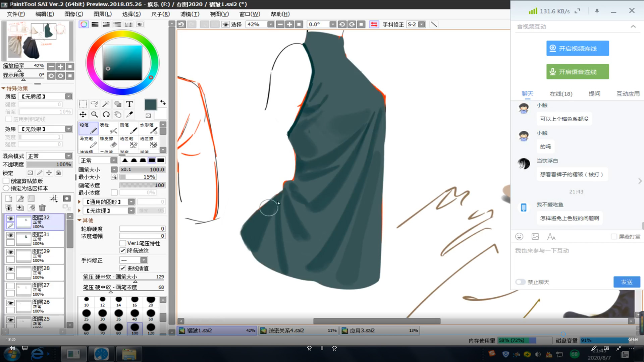The image size is (644, 362).
Task: Open the 图层(L) menu
Action: pos(103,14)
